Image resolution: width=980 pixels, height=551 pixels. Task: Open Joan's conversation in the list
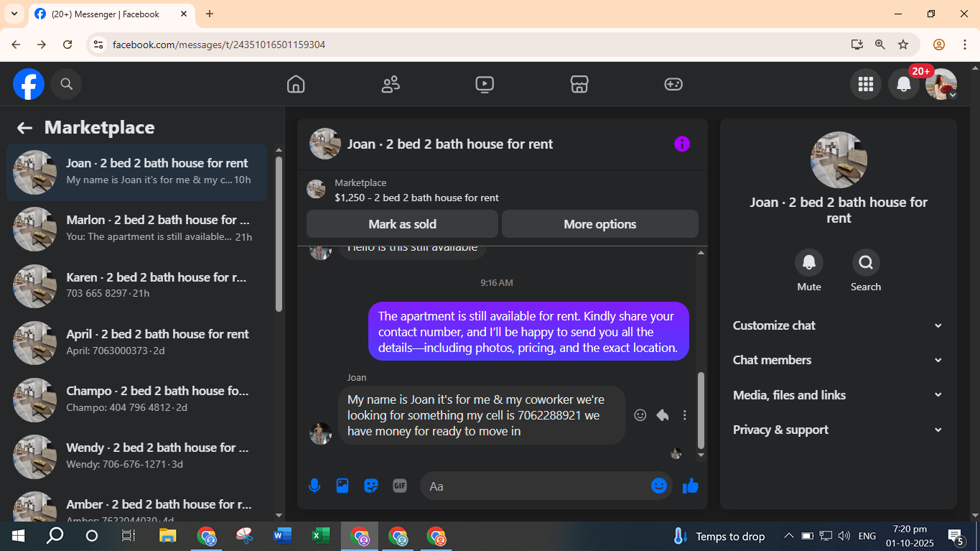(137, 172)
